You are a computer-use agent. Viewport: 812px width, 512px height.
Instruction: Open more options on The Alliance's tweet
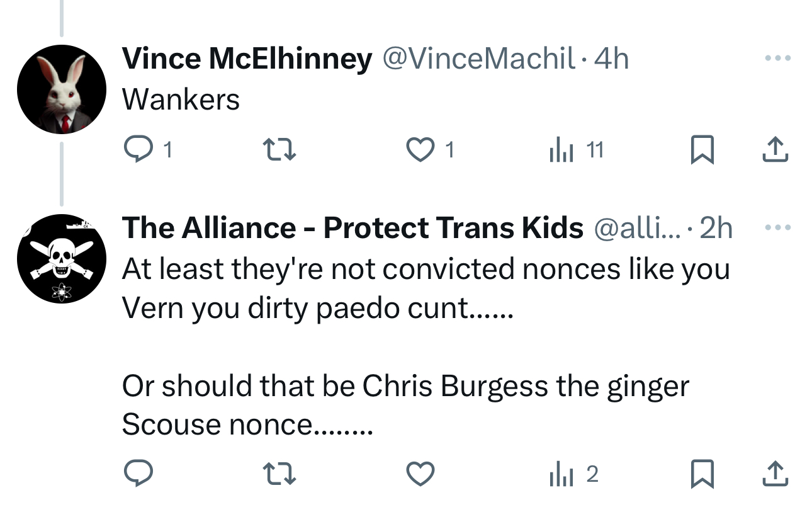777,227
